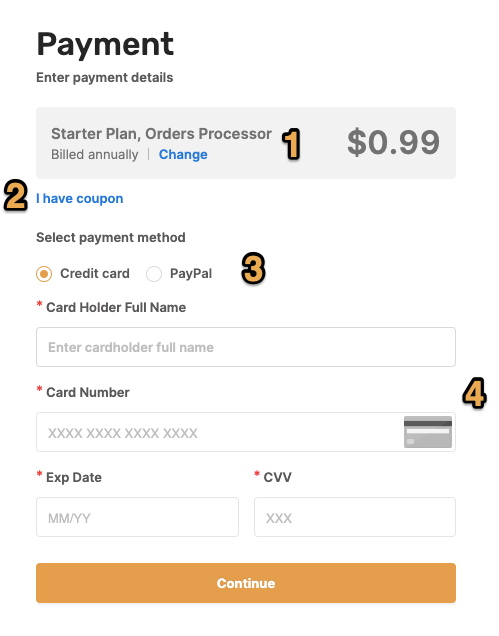Click the Select payment method heading

(111, 238)
